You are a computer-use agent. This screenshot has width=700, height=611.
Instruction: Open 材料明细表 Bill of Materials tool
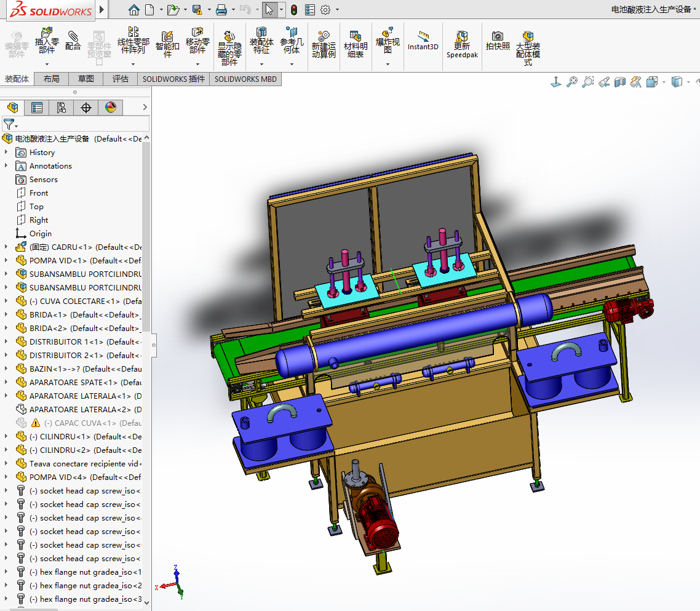[x=355, y=44]
